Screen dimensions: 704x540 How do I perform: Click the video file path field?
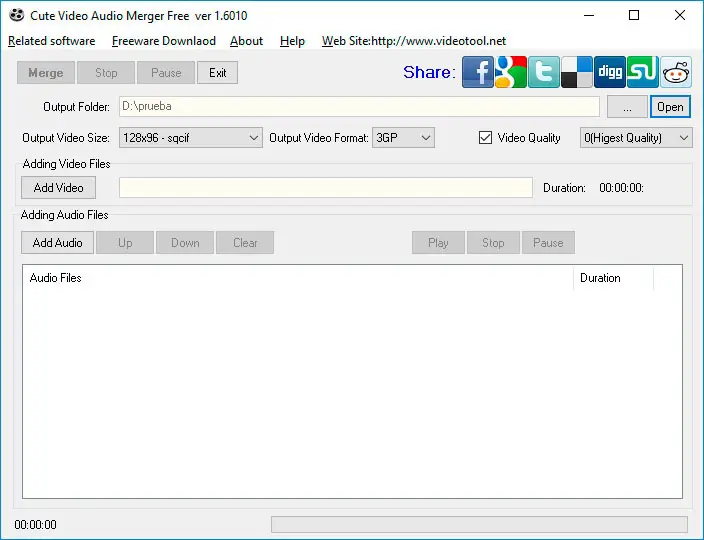coord(326,188)
